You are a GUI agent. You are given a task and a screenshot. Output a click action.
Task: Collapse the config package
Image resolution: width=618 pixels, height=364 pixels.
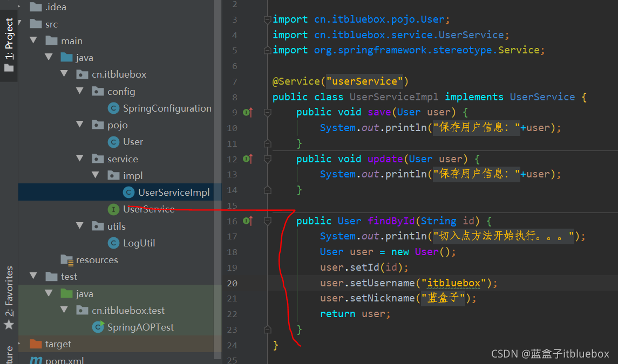pos(80,91)
